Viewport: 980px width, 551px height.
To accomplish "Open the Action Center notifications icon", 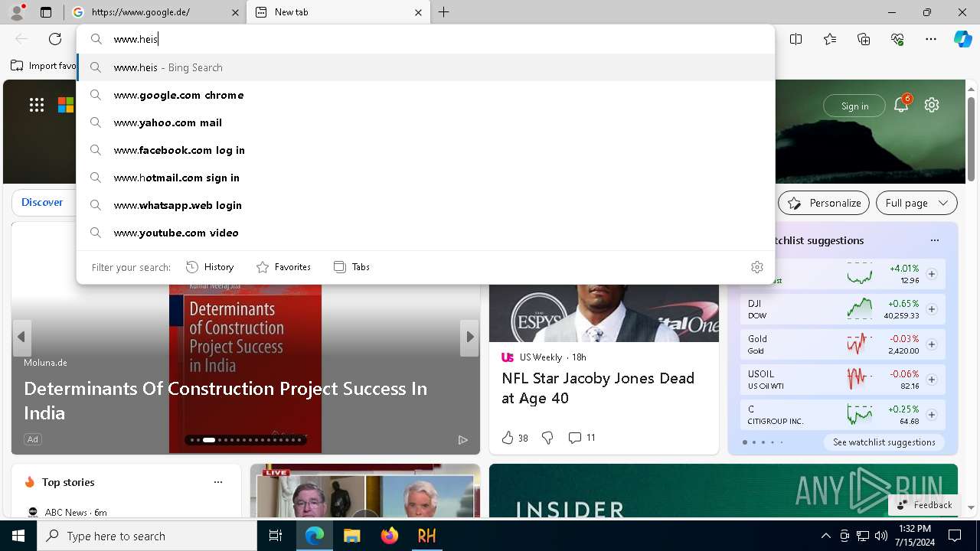I will coord(955,536).
